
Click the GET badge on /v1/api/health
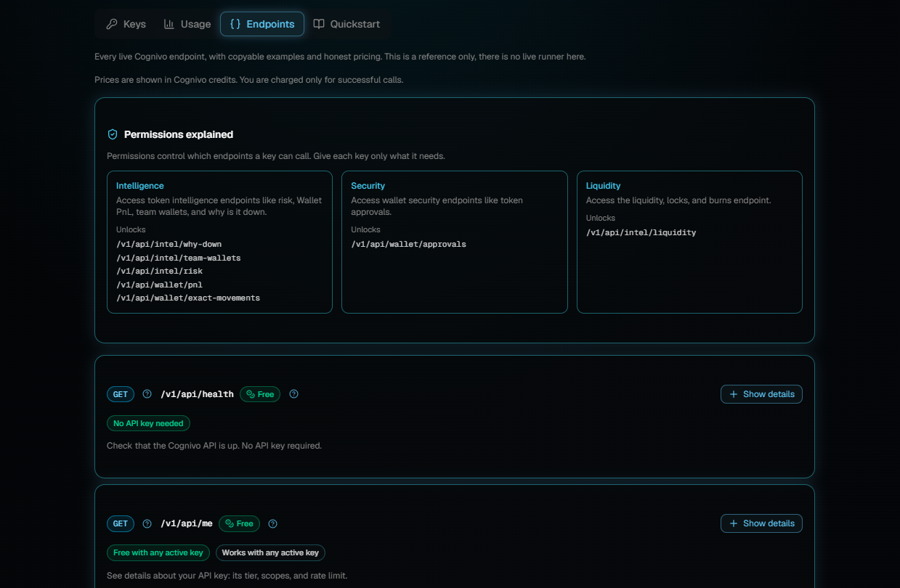(121, 394)
